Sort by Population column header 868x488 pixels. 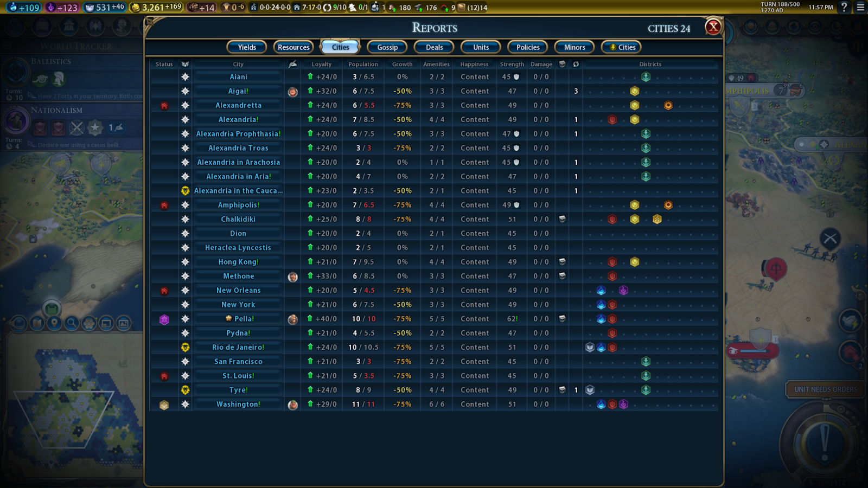point(363,64)
